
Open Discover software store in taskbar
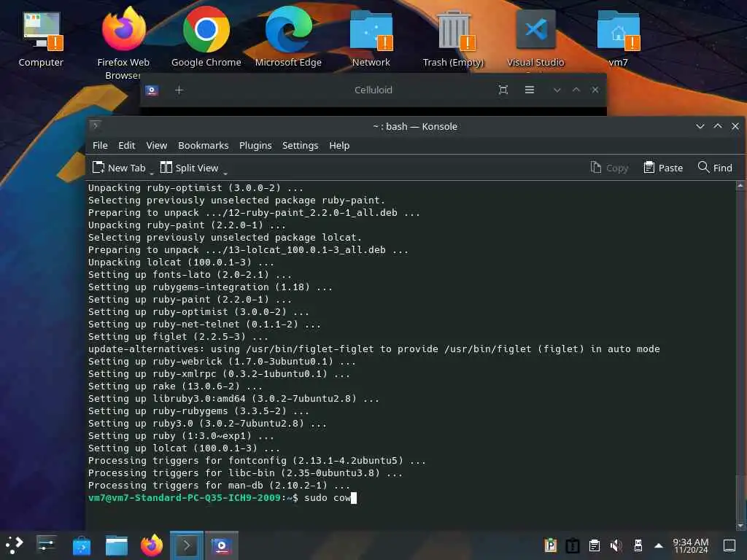82,545
